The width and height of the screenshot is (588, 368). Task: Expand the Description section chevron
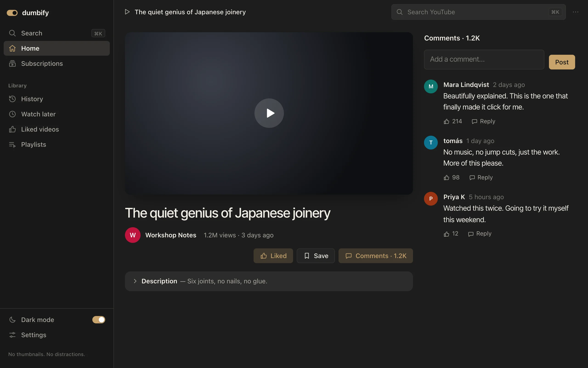(135, 281)
